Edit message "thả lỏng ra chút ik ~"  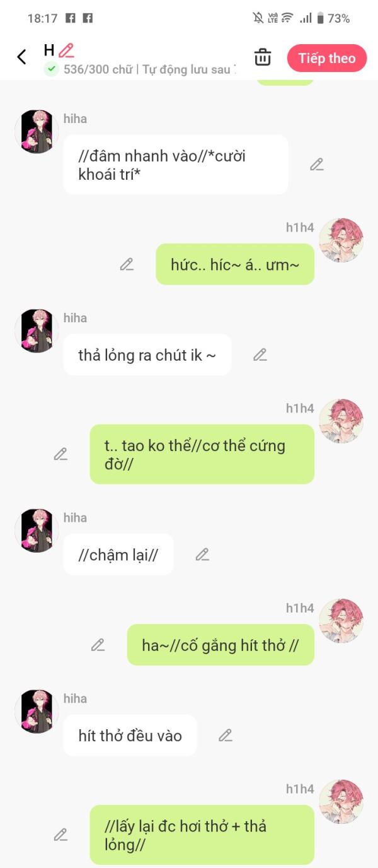(260, 355)
